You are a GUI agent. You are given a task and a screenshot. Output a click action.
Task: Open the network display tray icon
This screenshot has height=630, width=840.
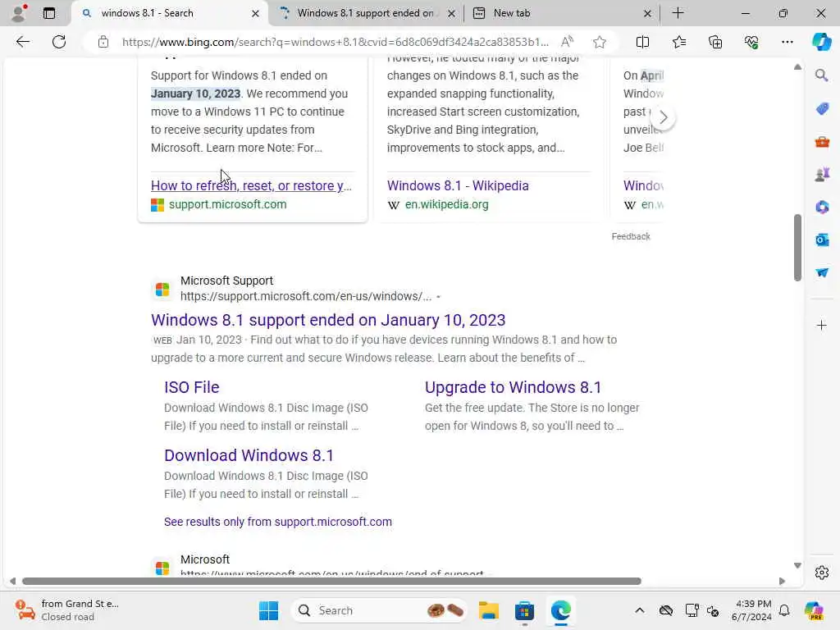pos(692,610)
